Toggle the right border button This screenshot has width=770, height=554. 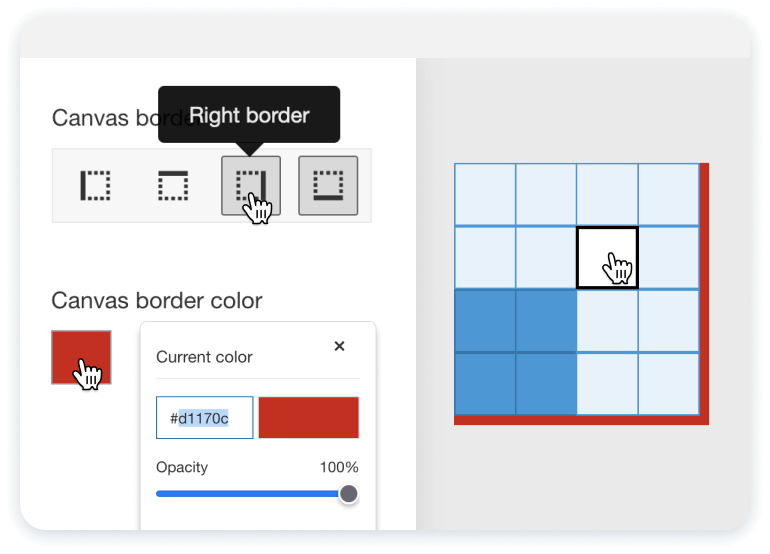tap(251, 186)
